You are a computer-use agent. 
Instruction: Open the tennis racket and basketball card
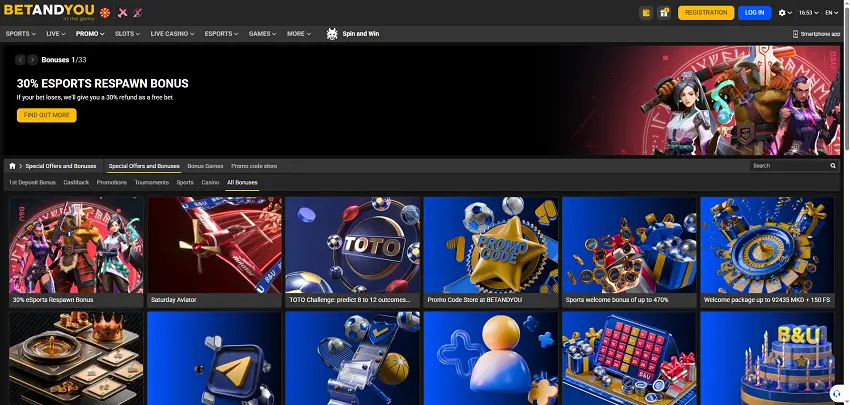353,358
